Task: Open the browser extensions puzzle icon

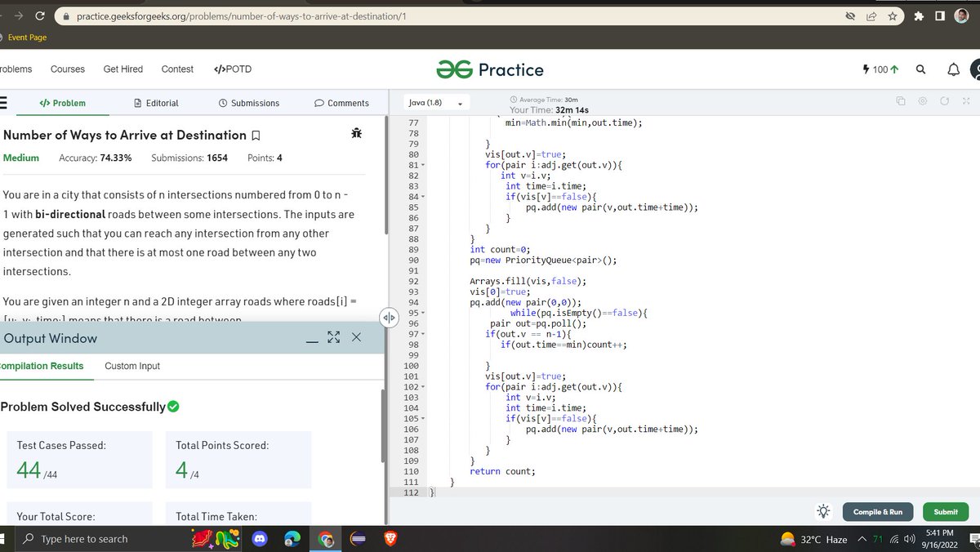Action: pos(918,16)
